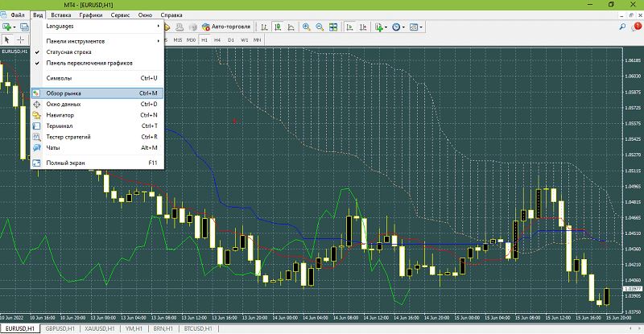Open the Сервис menu
The image size is (644, 334).
(x=120, y=14)
